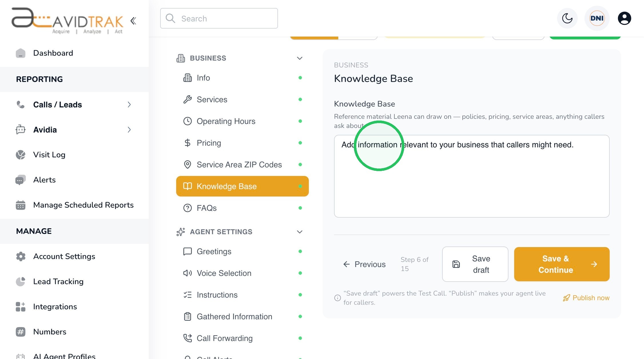The image size is (644, 359).
Task: Collapse the BUSINESS section chevron
Action: tap(300, 58)
